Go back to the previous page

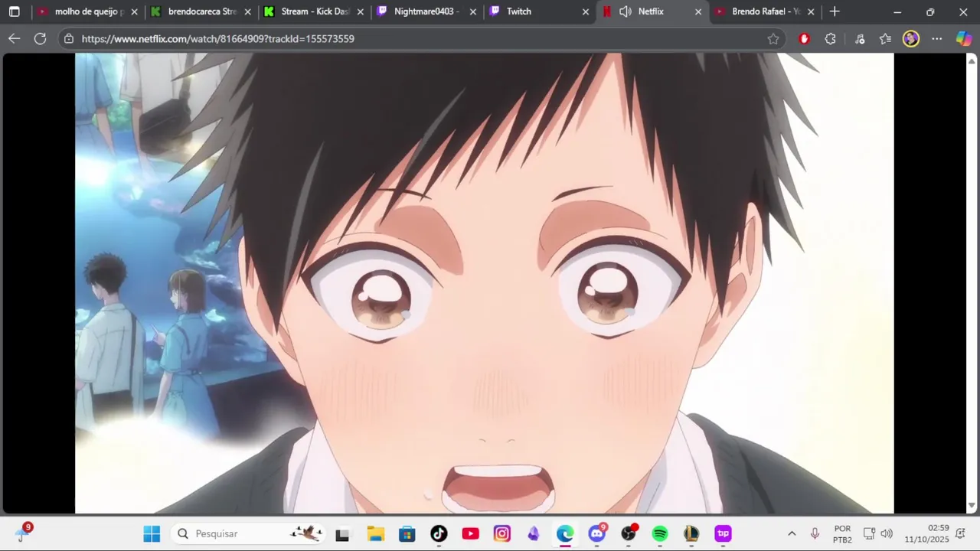pos(14,38)
